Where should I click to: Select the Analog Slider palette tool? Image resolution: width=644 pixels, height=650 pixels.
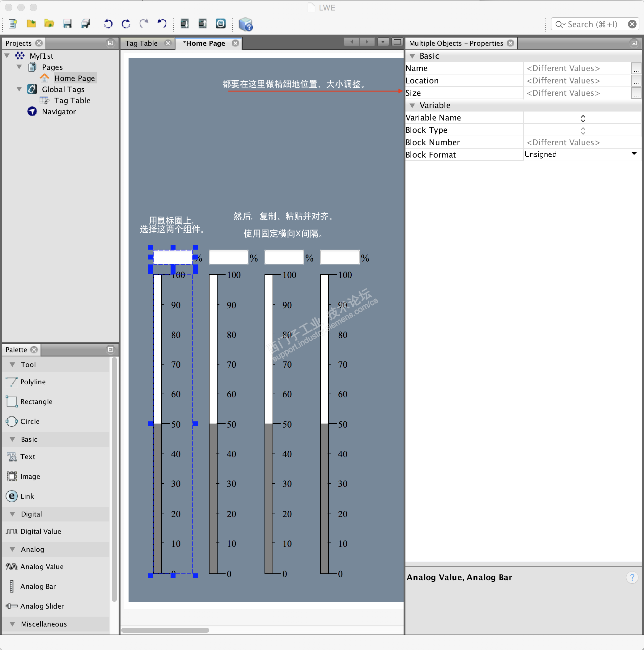[x=42, y=606]
